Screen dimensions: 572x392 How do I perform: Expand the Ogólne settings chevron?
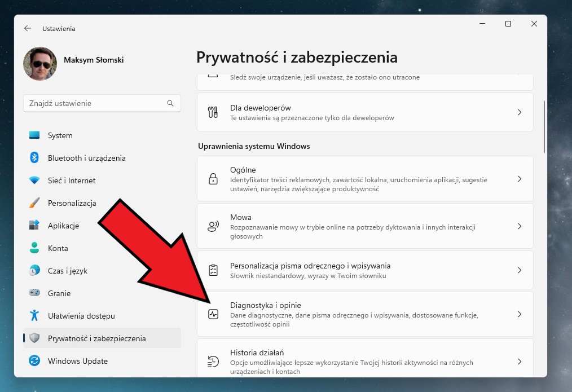520,179
